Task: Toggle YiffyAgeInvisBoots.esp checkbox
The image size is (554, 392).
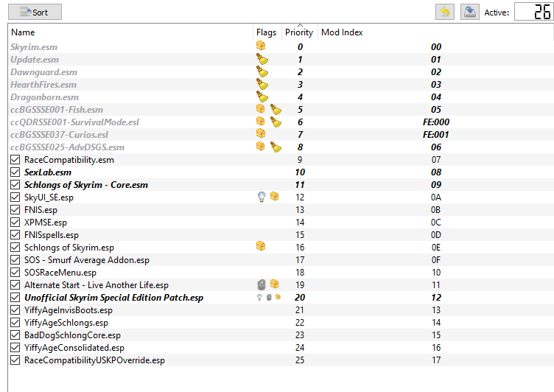Action: (15, 310)
